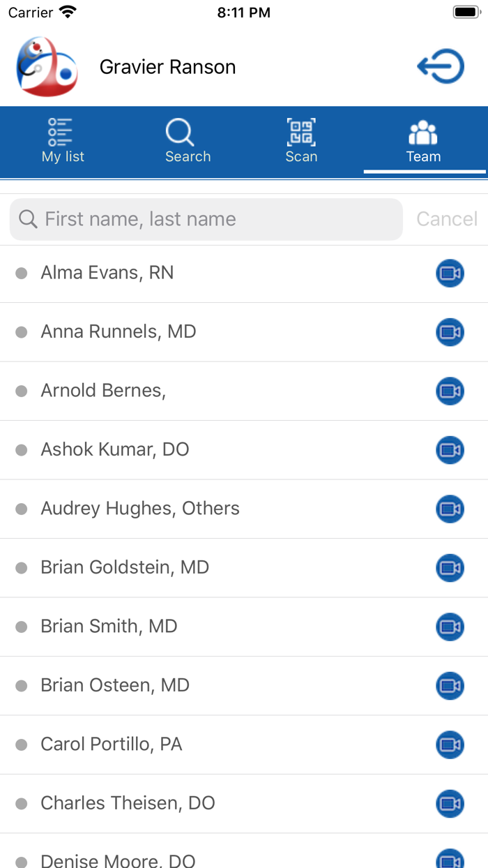Tap the Cancel button next to search
Screen dimensions: 488x868
click(447, 218)
